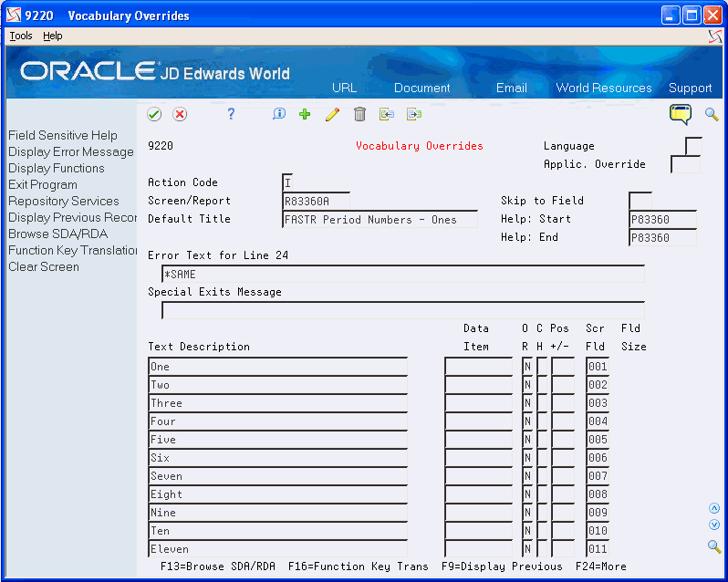This screenshot has height=582, width=728.
Task: Open the Support header link
Action: (x=691, y=88)
